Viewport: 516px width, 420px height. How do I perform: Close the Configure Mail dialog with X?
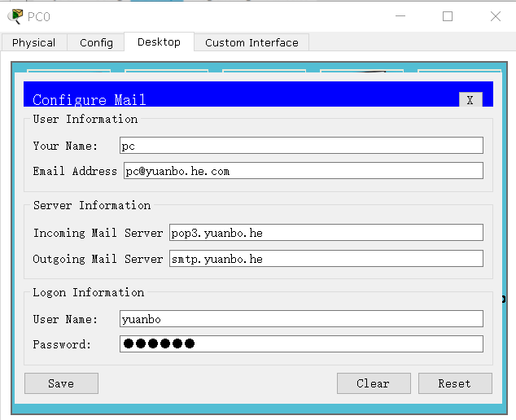[x=470, y=100]
